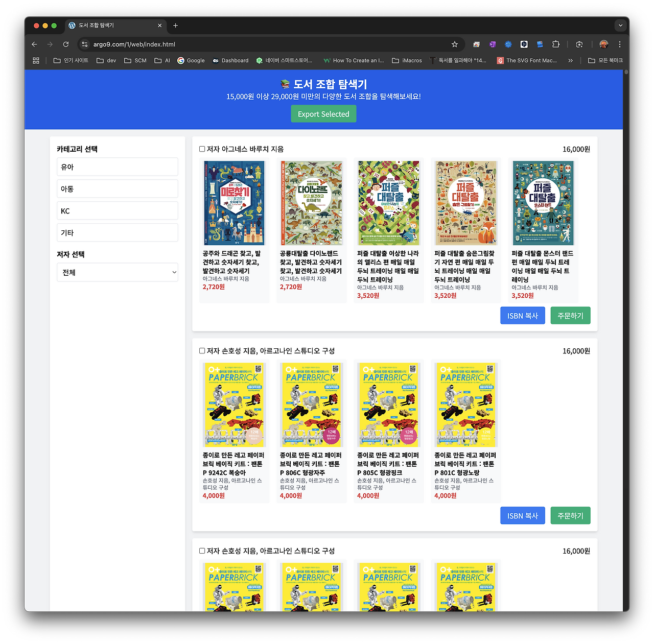The width and height of the screenshot is (654, 644).
Task: Open the 퍼즐 대탈출 몬스터 랜드 cover
Action: pyautogui.click(x=543, y=203)
